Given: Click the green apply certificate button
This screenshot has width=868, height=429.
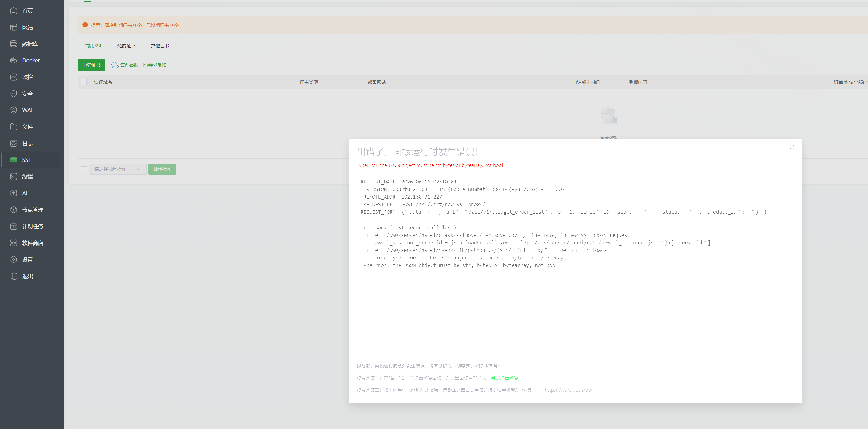Looking at the screenshot, I should 91,65.
